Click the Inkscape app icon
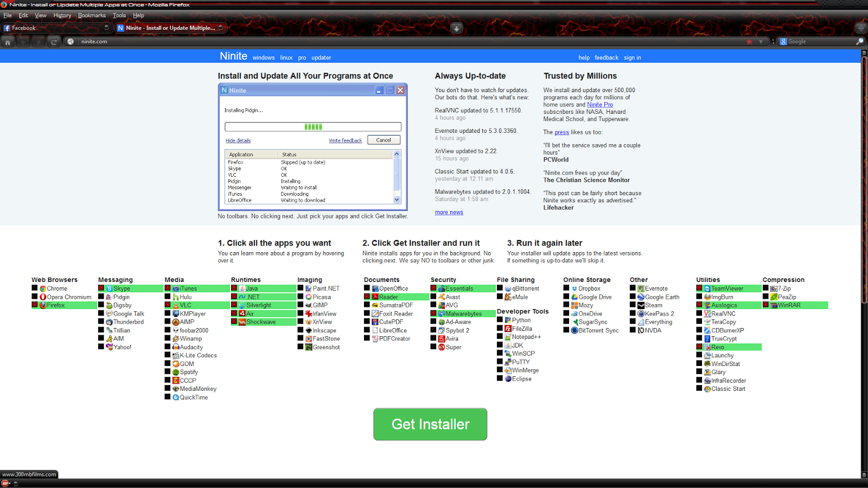This screenshot has height=488, width=868. (309, 331)
